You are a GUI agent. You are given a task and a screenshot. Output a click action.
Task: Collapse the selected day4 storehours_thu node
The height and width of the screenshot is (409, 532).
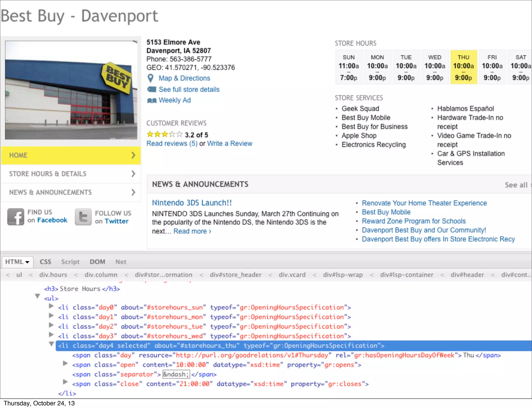point(51,344)
